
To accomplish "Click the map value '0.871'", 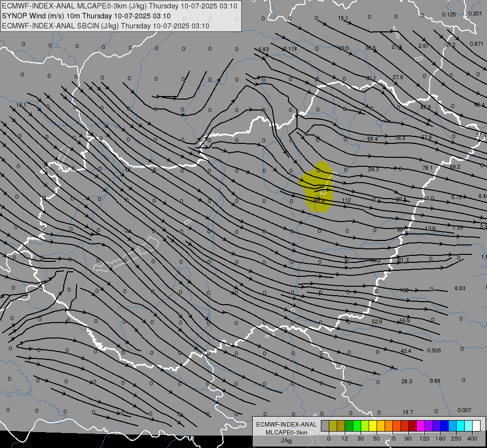I will pos(477,44).
